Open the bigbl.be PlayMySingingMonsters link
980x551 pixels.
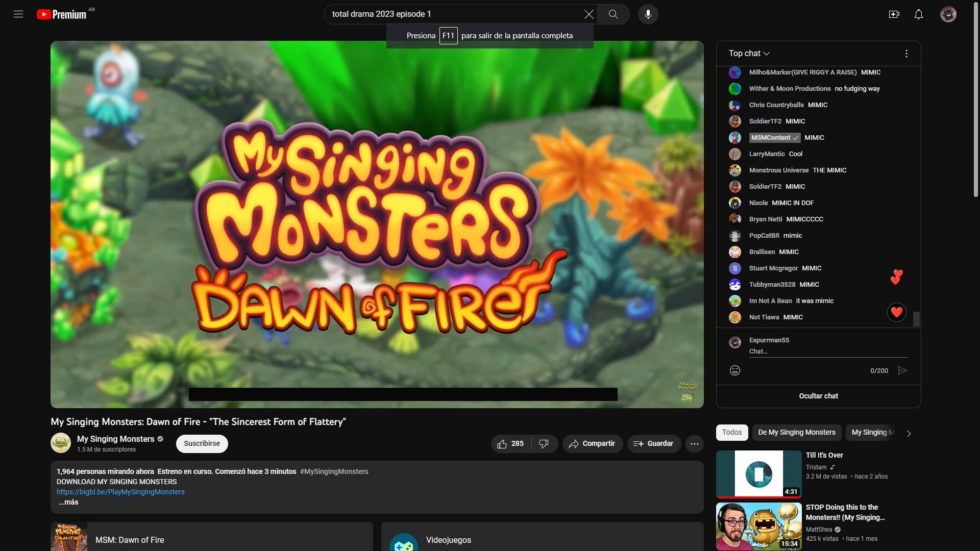(x=120, y=492)
